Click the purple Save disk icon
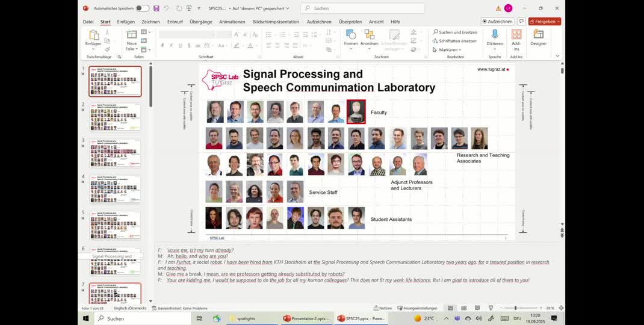Screen dimensions: 644x325 coord(156,8)
